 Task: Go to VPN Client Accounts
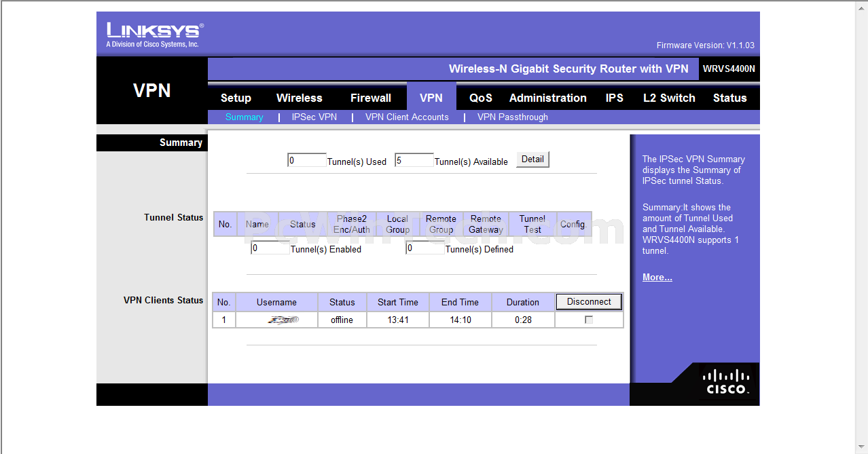pyautogui.click(x=407, y=117)
